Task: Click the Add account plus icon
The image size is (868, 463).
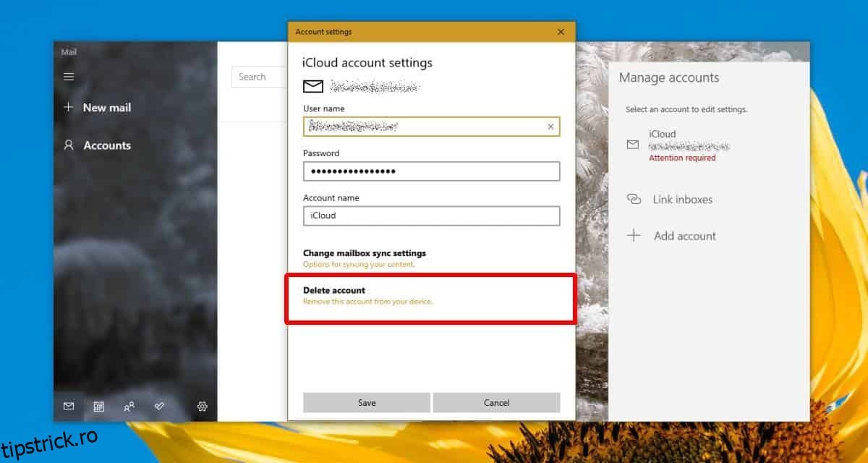Action: click(x=634, y=235)
